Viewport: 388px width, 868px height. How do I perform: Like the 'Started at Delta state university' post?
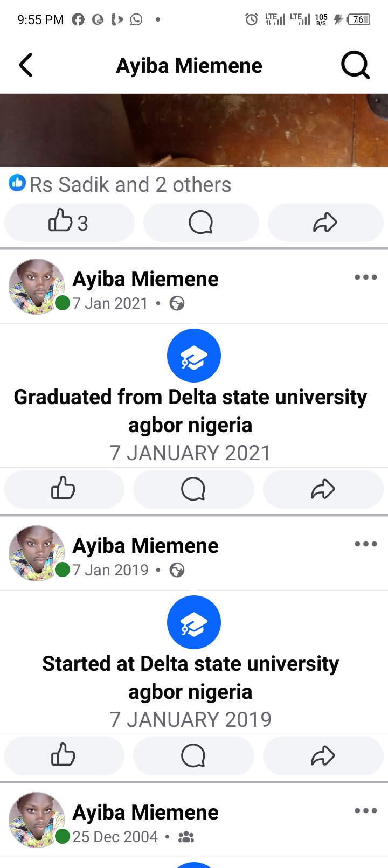pyautogui.click(x=64, y=755)
